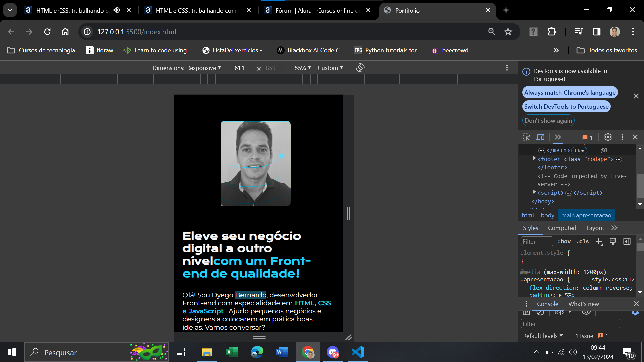Screen dimensions: 644x362
Task: Expand the padding 5% shorthand triangle
Action: point(560,295)
